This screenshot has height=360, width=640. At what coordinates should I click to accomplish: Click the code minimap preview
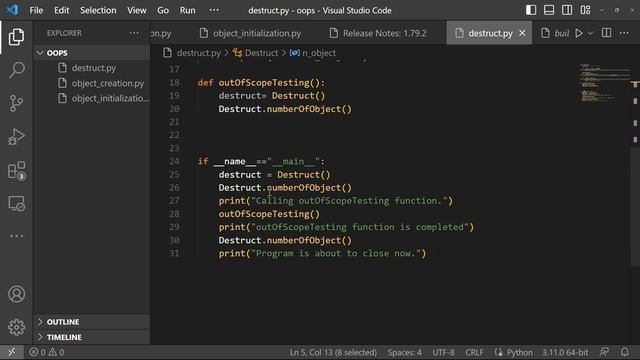click(604, 84)
